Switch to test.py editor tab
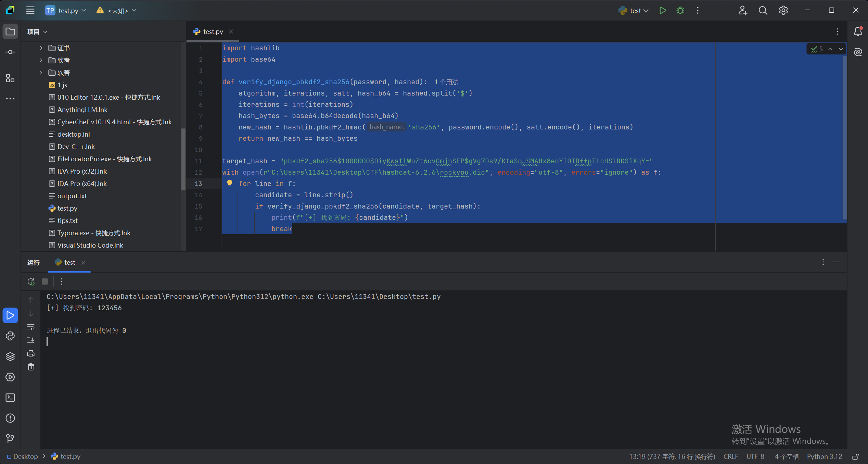Screen dimensions: 868x464 (213, 32)
